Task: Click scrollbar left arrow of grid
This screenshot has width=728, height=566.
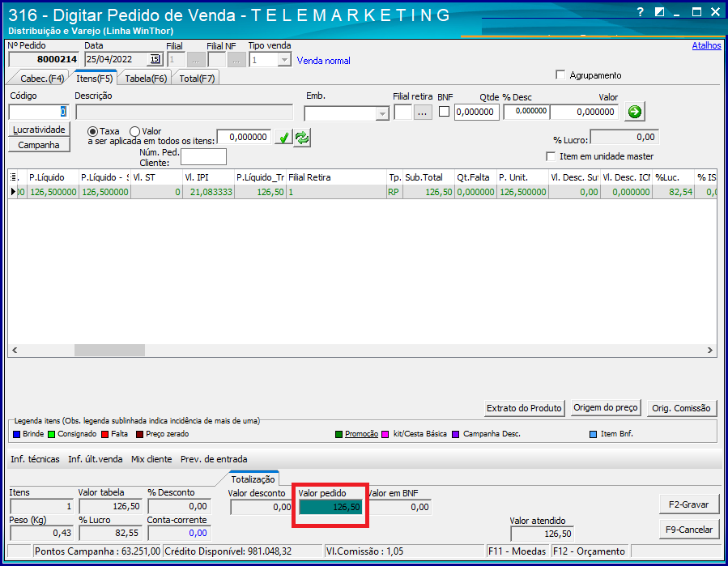Action: [x=15, y=350]
